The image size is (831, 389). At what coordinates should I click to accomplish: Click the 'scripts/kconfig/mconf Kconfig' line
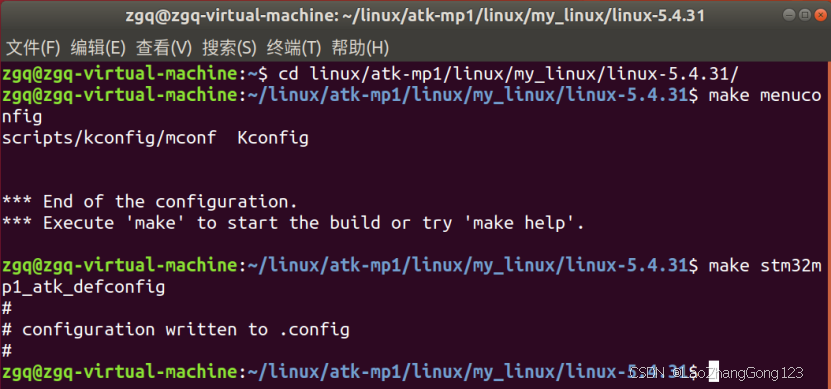pyautogui.click(x=155, y=138)
